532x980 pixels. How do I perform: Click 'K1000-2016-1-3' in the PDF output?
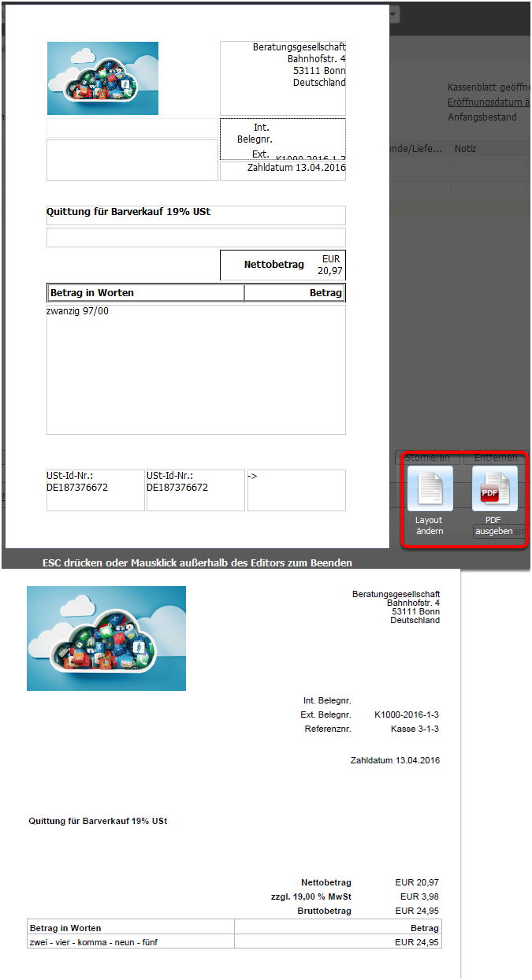407,715
